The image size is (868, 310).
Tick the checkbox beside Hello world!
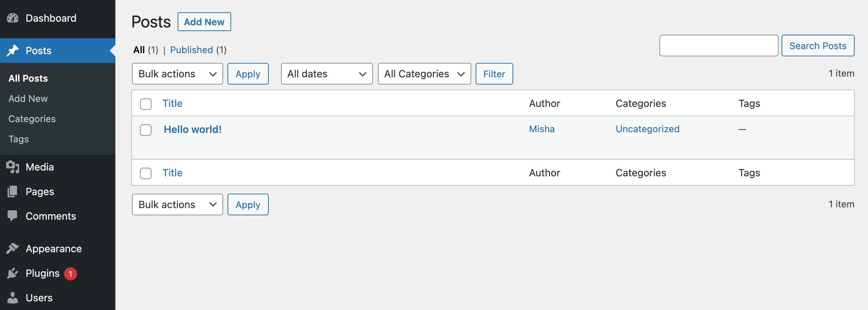(146, 130)
